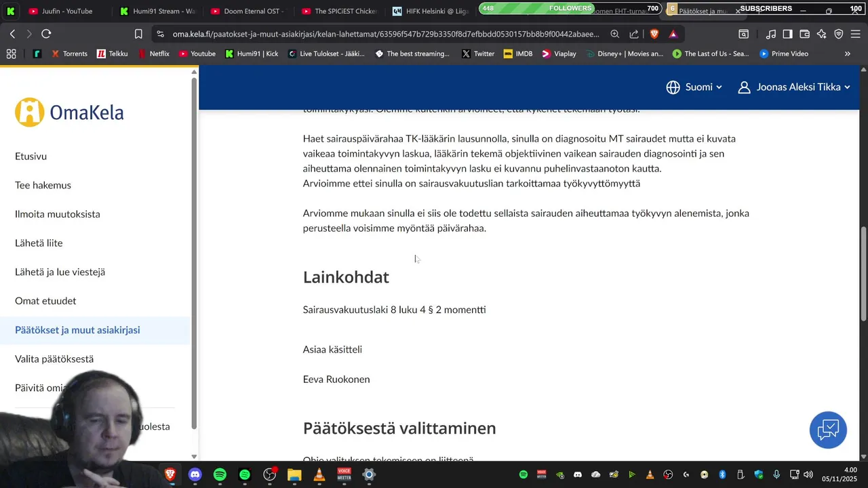Open Lähetä ja lue viestejä
Image resolution: width=868 pixels, height=488 pixels.
click(x=60, y=272)
